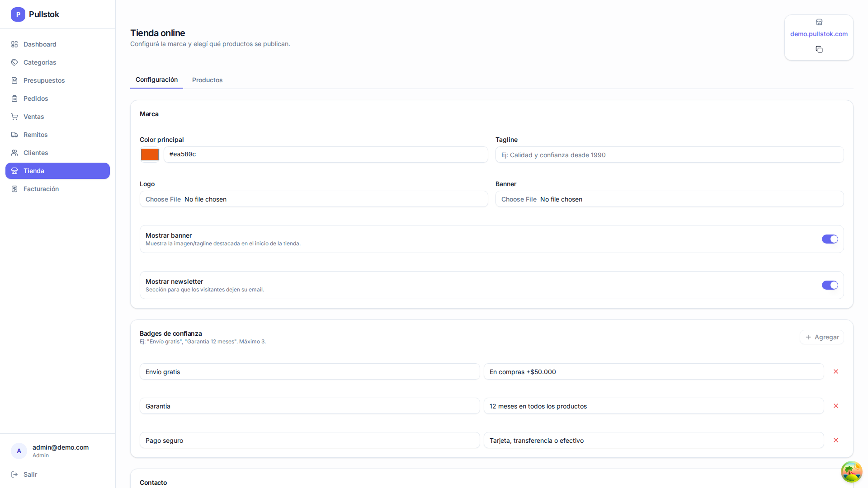868x488 pixels.
Task: Click the copy store URL icon
Action: coord(819,49)
